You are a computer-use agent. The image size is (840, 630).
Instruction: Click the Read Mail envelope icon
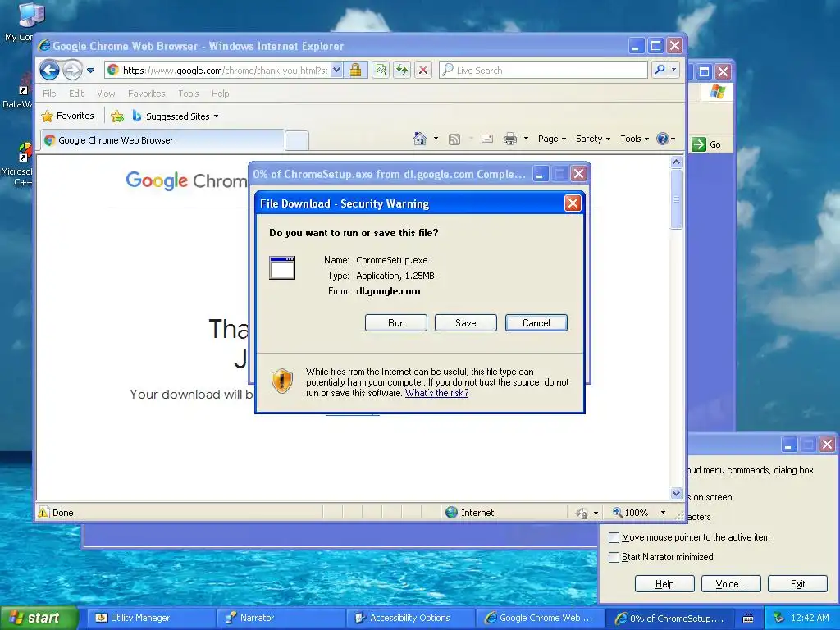487,139
